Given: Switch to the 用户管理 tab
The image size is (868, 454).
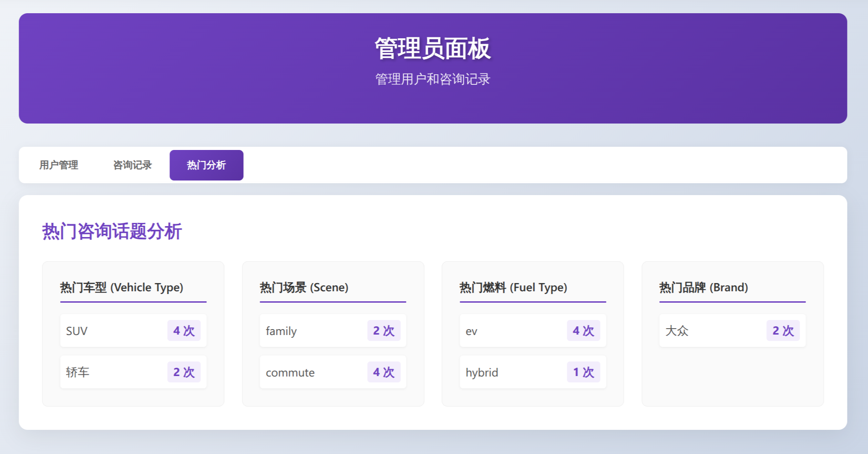Looking at the screenshot, I should pyautogui.click(x=59, y=165).
